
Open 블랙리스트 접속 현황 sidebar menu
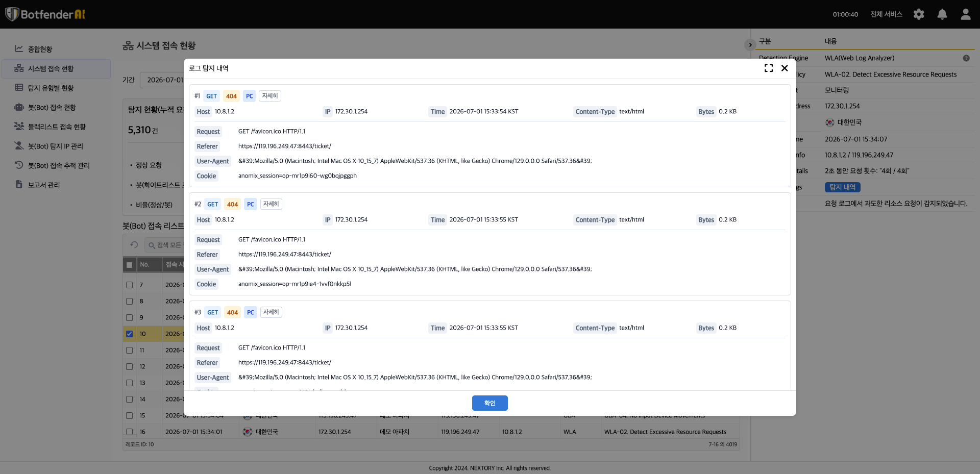(x=56, y=127)
